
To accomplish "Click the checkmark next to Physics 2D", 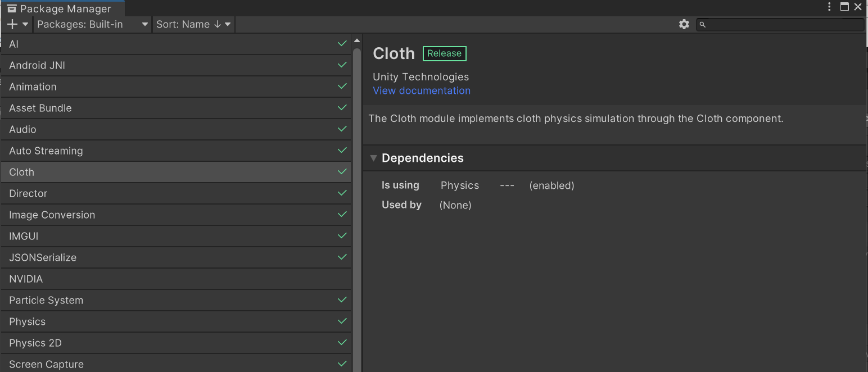I will pos(342,343).
